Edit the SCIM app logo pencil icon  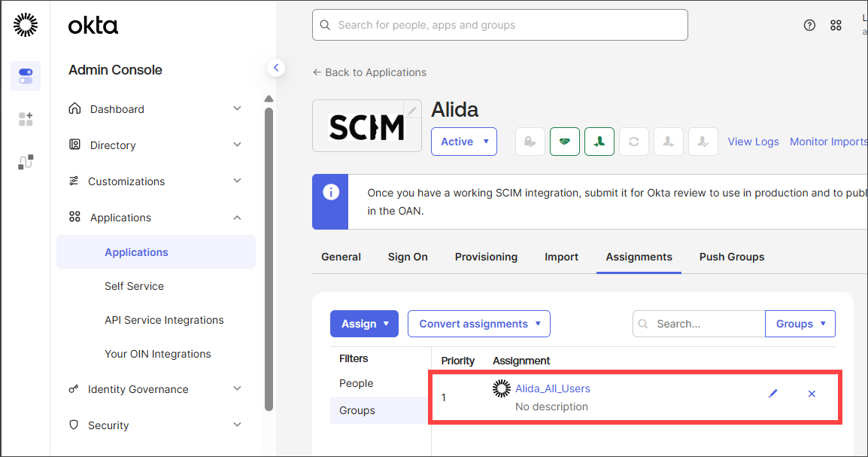tap(412, 111)
